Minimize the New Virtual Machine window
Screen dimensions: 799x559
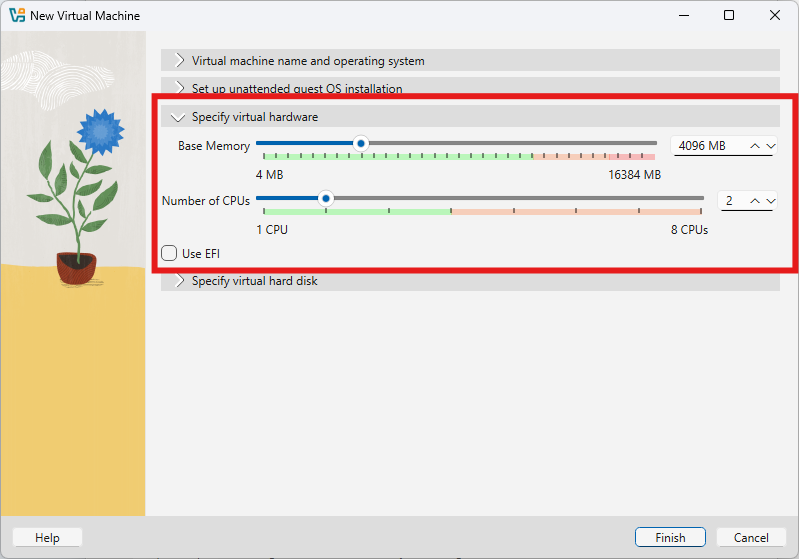pos(684,15)
